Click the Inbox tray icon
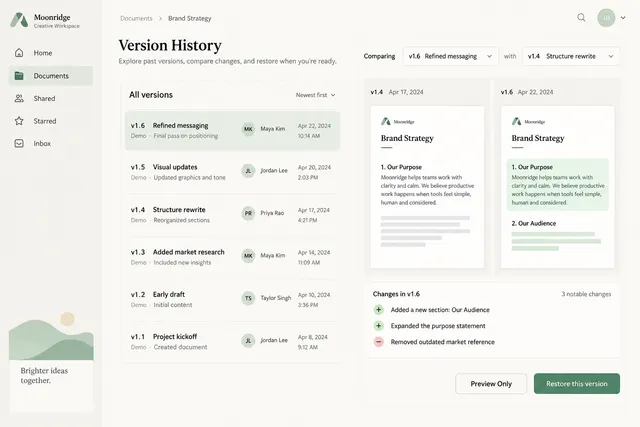The width and height of the screenshot is (640, 427). [x=19, y=143]
